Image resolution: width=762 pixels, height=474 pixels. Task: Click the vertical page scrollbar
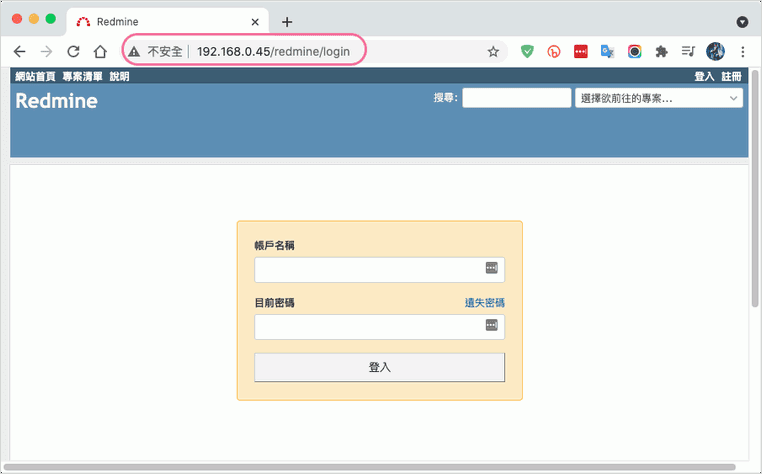click(755, 190)
